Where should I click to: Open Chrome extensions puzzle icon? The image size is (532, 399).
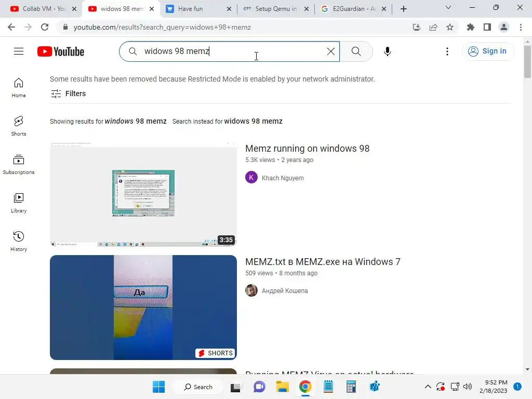tap(470, 27)
